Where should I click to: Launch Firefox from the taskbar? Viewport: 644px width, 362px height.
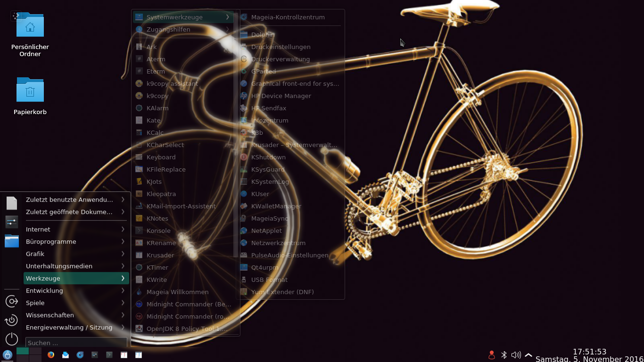coord(51,355)
